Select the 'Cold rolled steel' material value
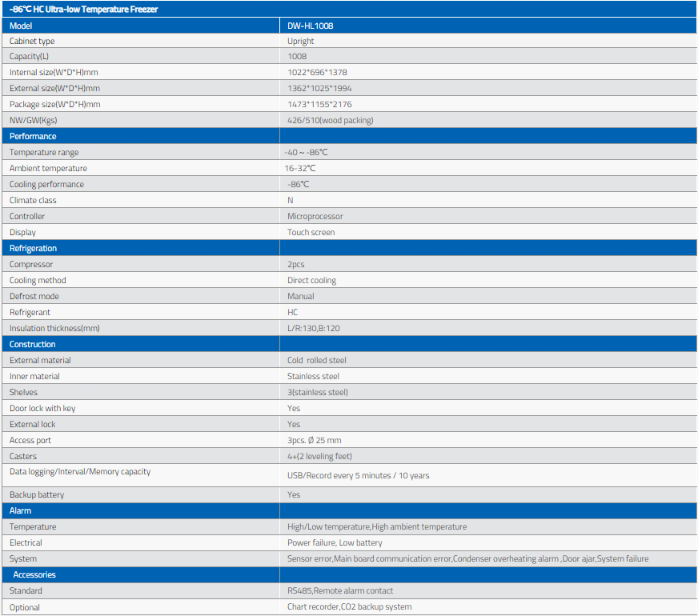Screen dimensions: 698x616 [x=319, y=361]
